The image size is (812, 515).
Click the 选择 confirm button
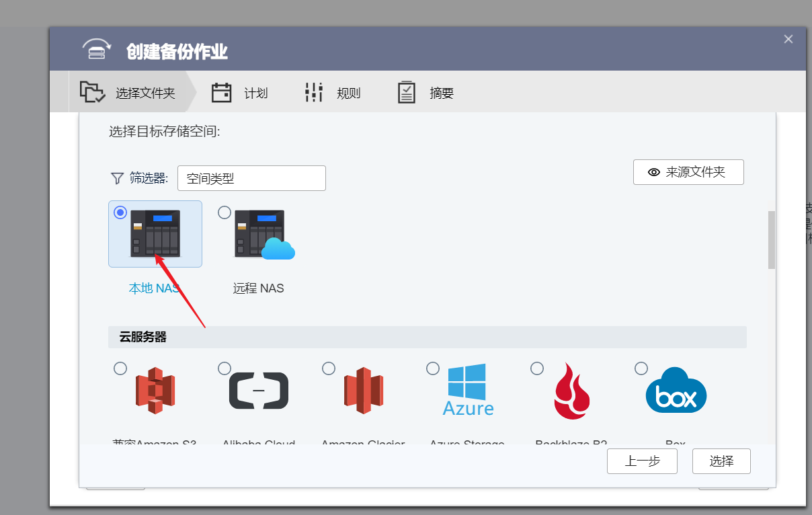tap(721, 461)
